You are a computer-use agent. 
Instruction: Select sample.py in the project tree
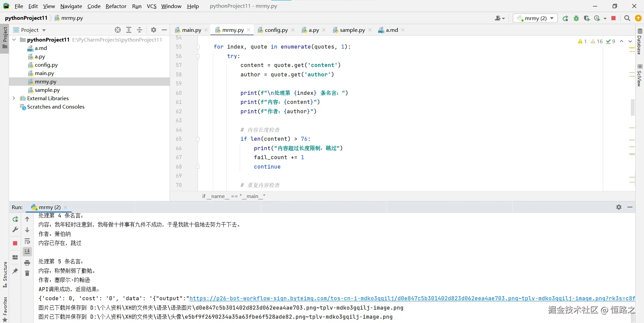[47, 90]
